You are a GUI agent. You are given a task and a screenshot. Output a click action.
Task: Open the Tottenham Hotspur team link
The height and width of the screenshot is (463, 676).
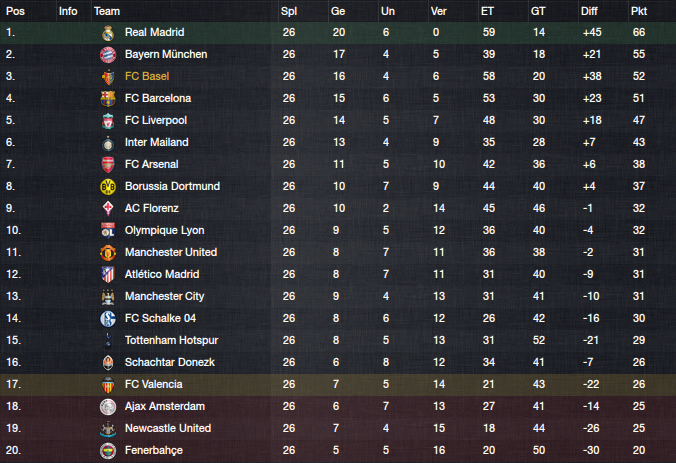[x=172, y=340]
